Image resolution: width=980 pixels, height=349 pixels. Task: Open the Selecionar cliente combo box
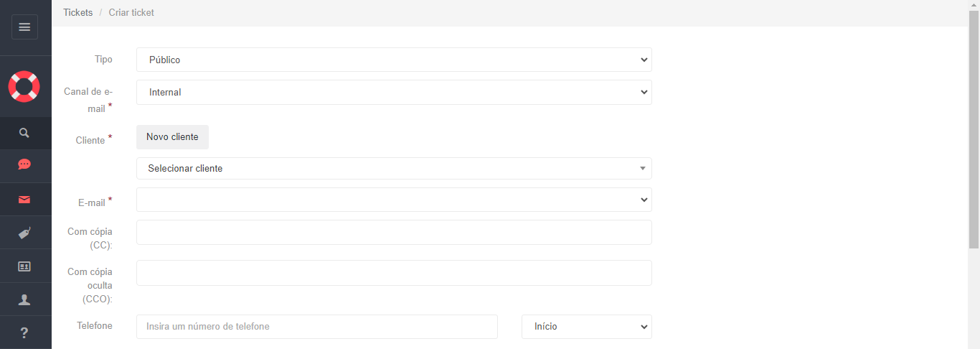click(x=394, y=168)
